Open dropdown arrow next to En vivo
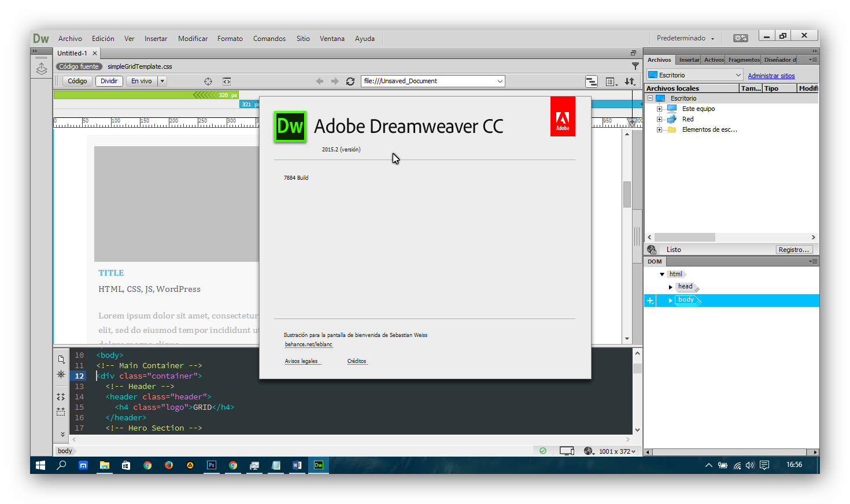 [x=162, y=81]
